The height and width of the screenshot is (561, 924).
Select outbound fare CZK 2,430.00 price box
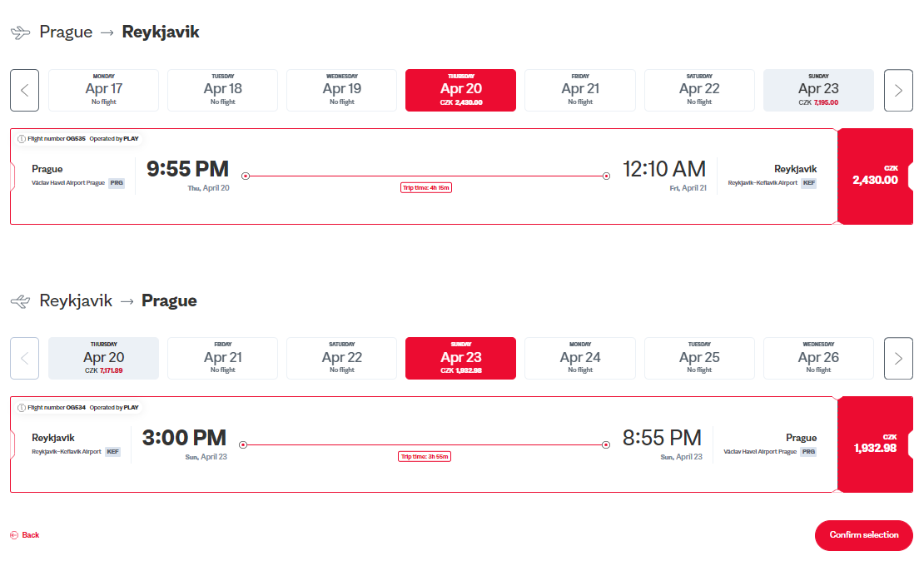(875, 176)
